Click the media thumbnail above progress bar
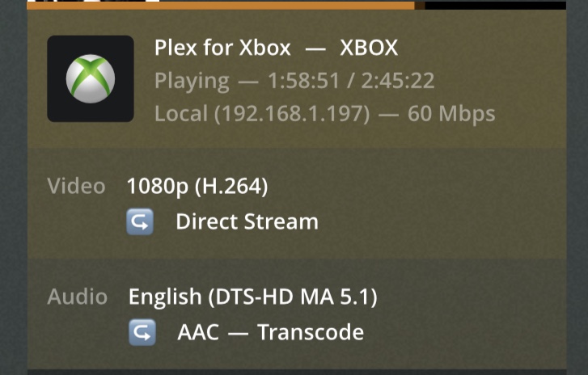The width and height of the screenshot is (588, 375). (x=93, y=1)
